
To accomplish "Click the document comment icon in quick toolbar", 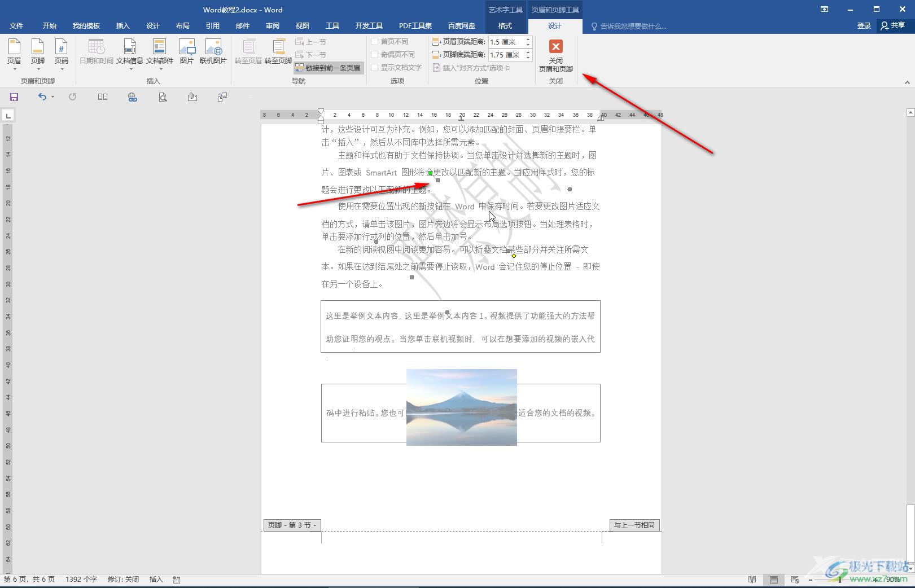I will pyautogui.click(x=222, y=97).
